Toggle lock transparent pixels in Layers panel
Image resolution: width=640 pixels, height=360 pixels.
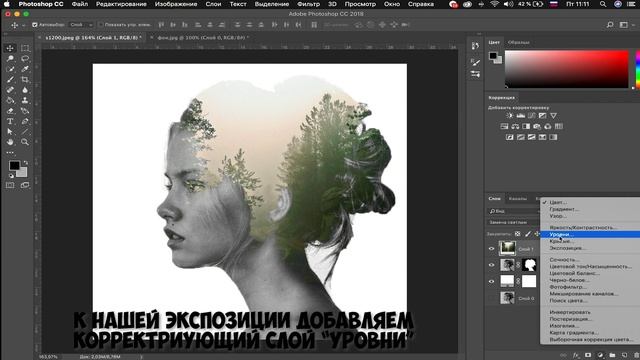[x=518, y=234]
